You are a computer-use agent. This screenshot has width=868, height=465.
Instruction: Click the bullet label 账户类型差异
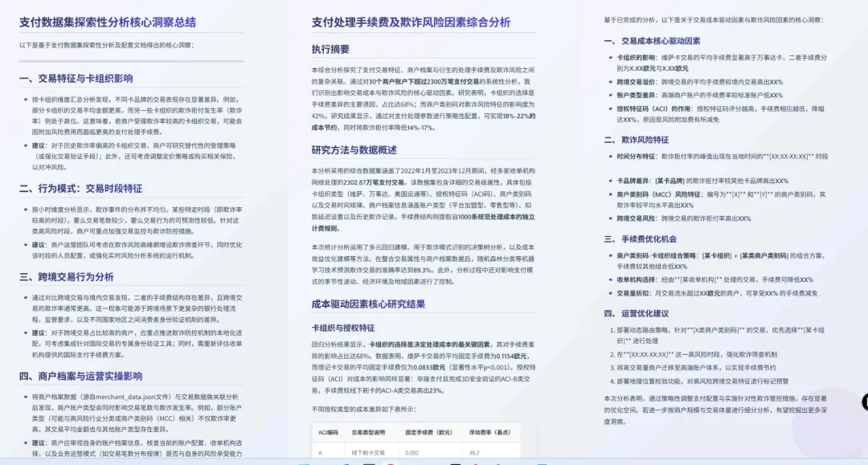pyautogui.click(x=636, y=95)
